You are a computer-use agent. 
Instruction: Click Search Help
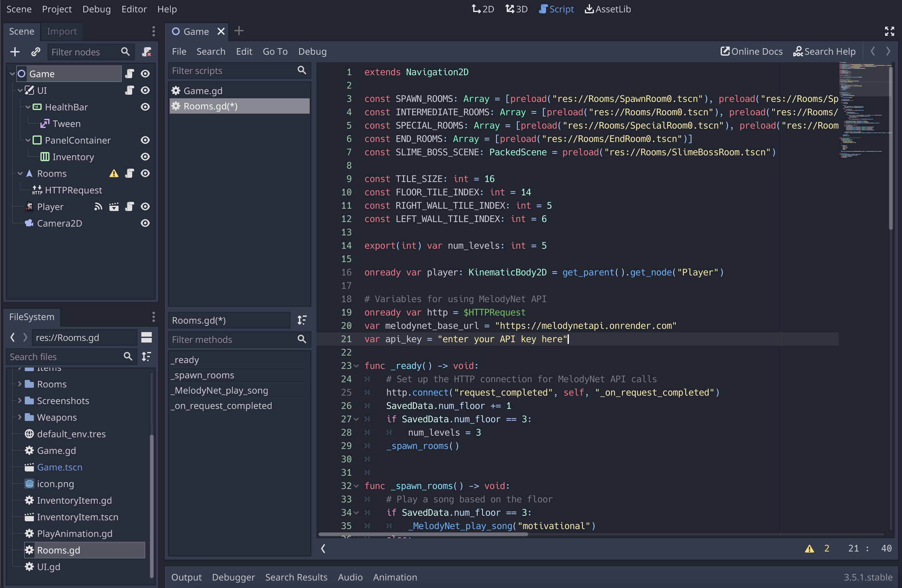[x=824, y=51]
